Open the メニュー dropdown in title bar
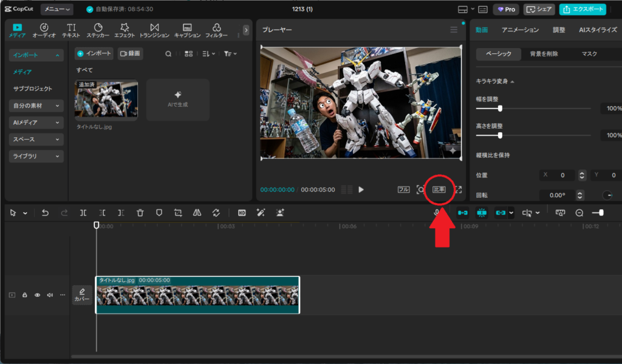 pos(57,9)
